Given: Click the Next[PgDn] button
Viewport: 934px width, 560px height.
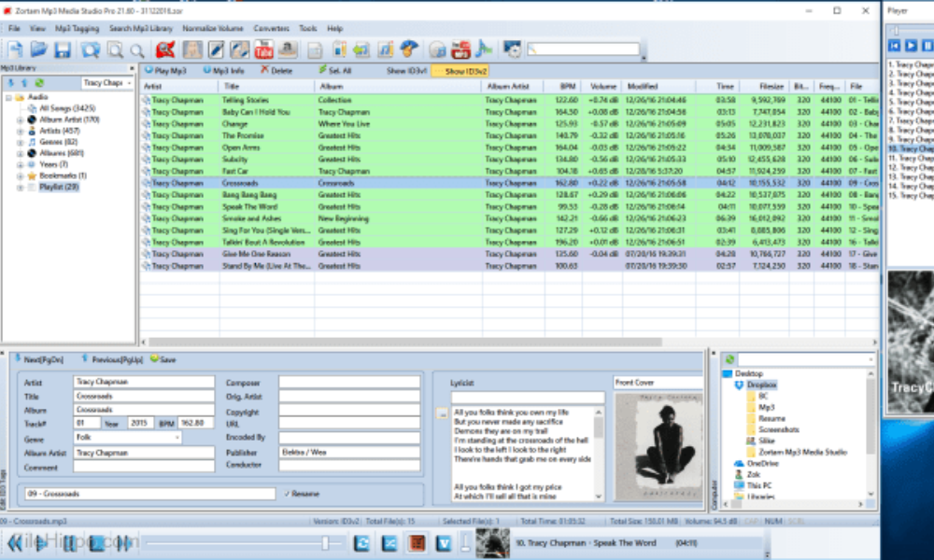Looking at the screenshot, I should 38,359.
